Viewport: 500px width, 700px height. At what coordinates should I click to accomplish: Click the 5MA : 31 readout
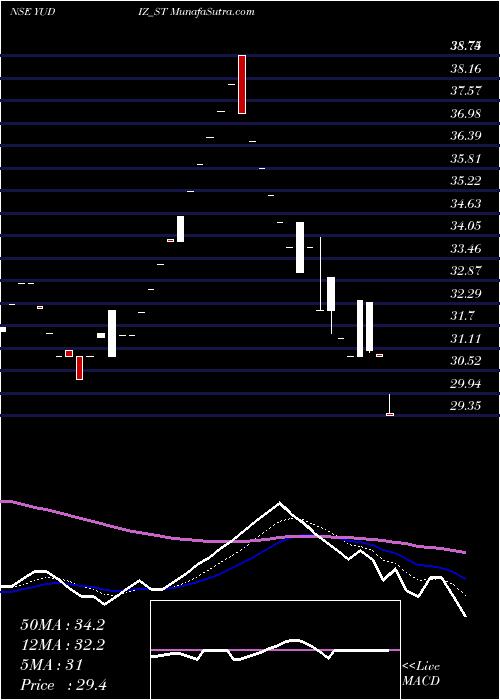click(x=52, y=665)
